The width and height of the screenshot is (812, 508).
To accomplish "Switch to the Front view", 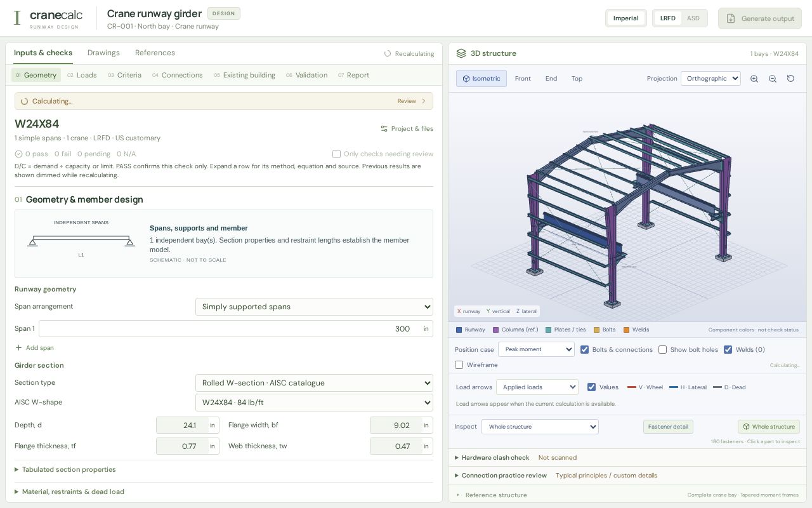I will pyautogui.click(x=523, y=79).
